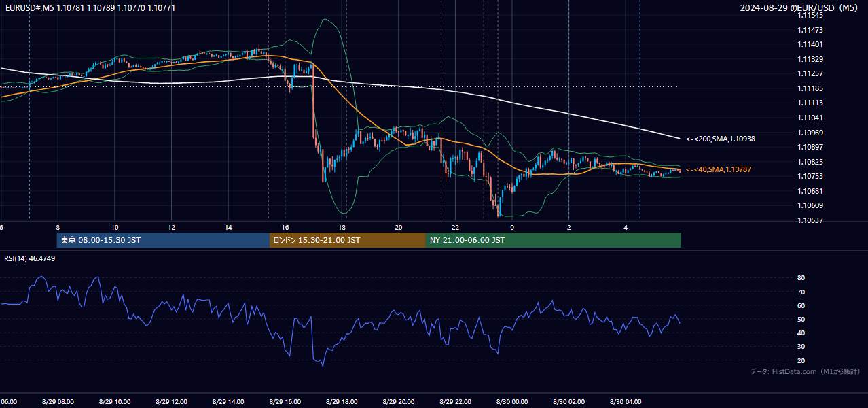Click price axis level 1.11329
The height and width of the screenshot is (408, 868).
pos(810,59)
